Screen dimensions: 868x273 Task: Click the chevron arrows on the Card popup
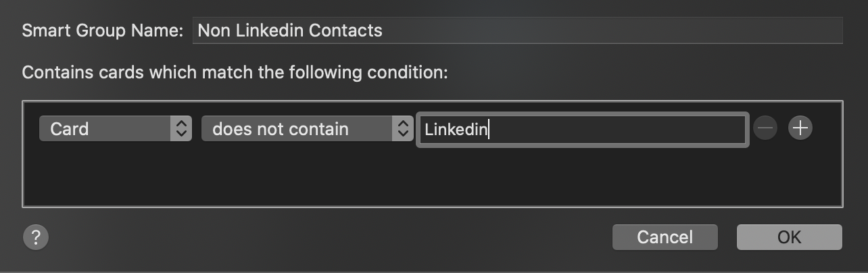181,128
